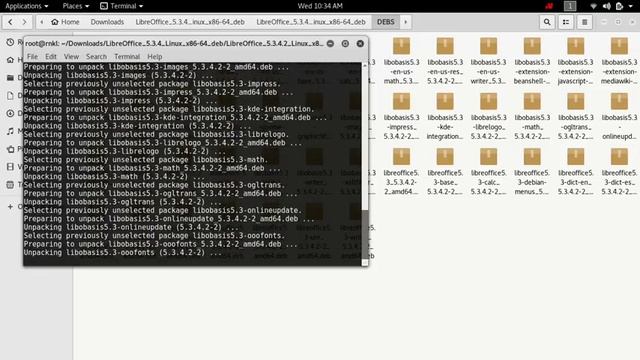
Task: Click the battery icon in system tray
Action: point(619,6)
